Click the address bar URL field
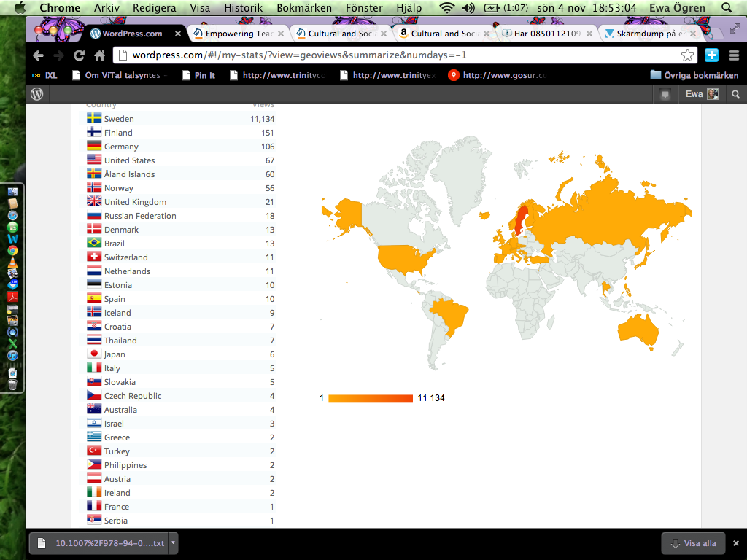Image resolution: width=747 pixels, height=560 pixels. pos(401,55)
